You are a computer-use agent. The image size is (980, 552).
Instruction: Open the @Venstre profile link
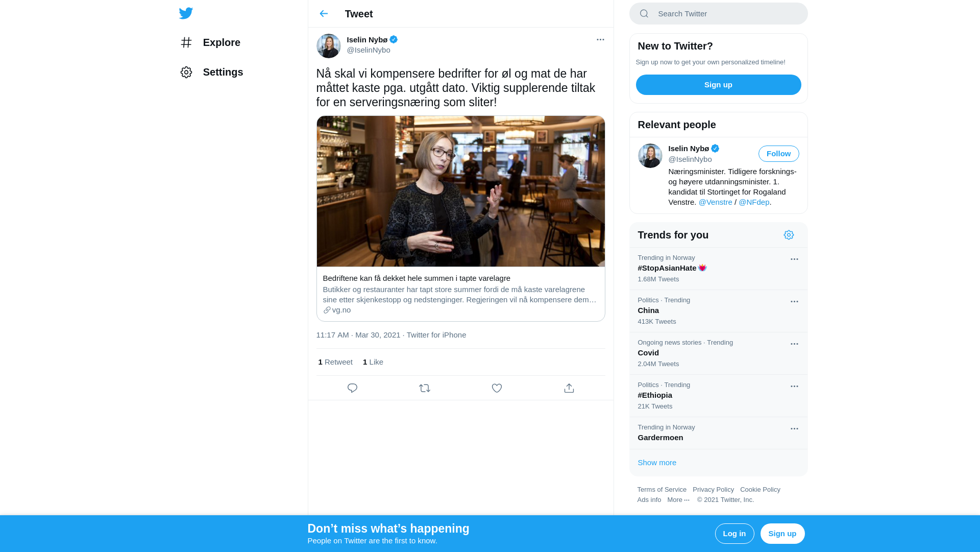(x=715, y=202)
